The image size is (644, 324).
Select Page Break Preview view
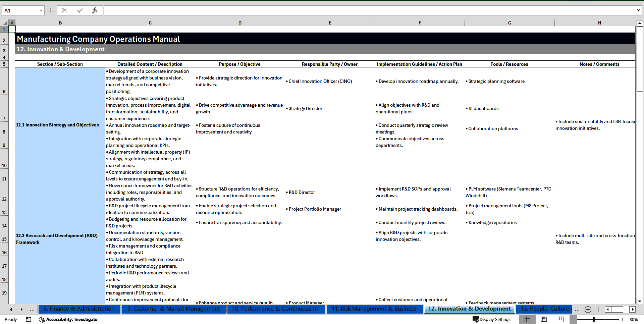coord(560,319)
